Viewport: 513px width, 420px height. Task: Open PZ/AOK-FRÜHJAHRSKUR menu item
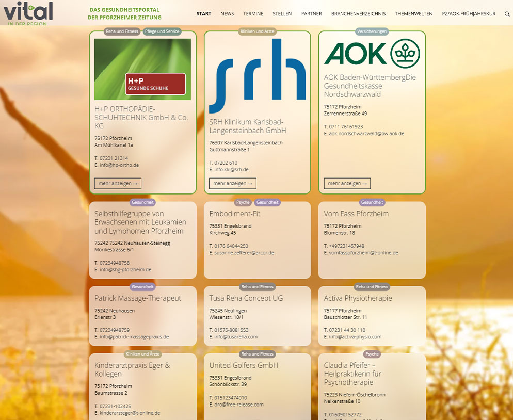[469, 14]
